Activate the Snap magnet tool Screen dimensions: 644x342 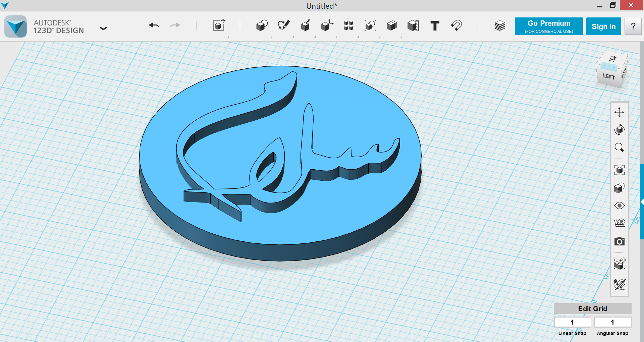pos(457,25)
